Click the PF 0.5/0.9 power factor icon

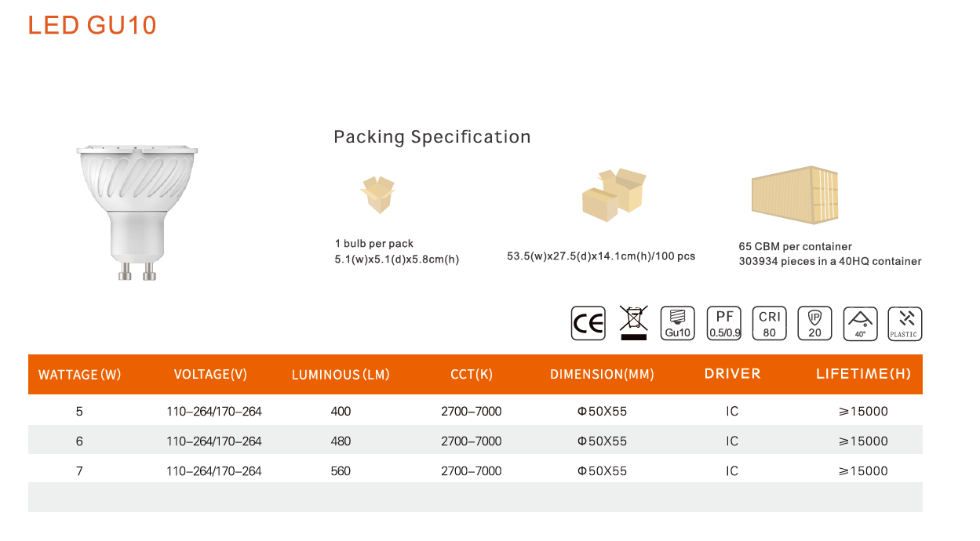coord(724,324)
